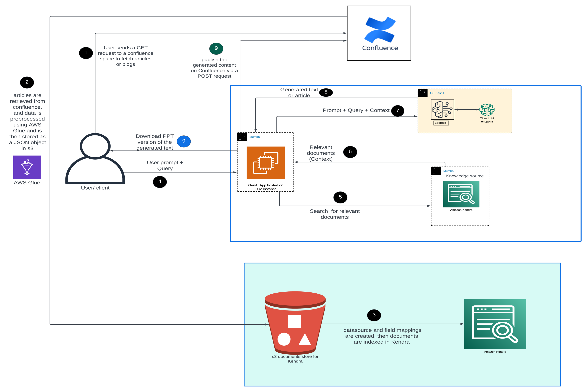This screenshot has height=392, width=588.
Task: Select the green step 9 circle
Action: tap(216, 48)
